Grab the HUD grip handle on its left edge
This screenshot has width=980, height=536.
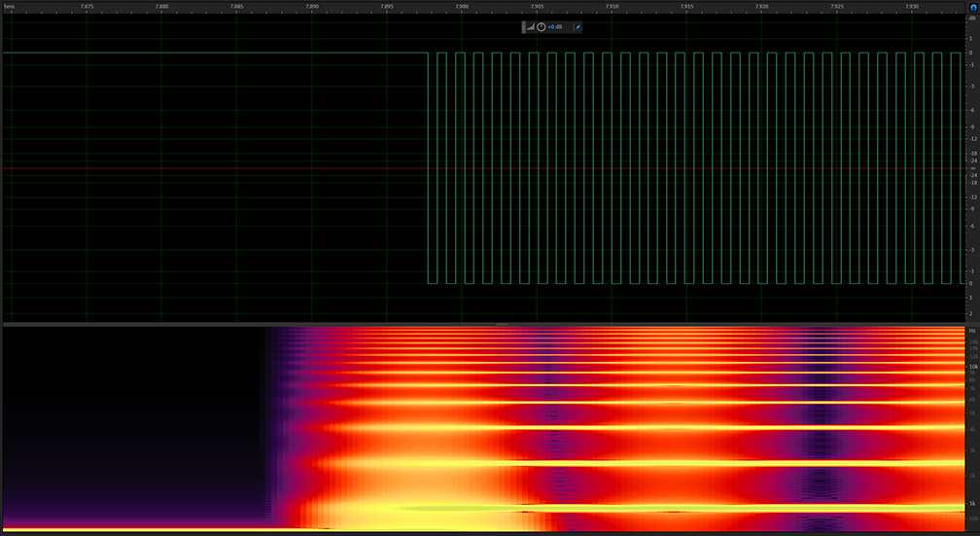(x=524, y=26)
